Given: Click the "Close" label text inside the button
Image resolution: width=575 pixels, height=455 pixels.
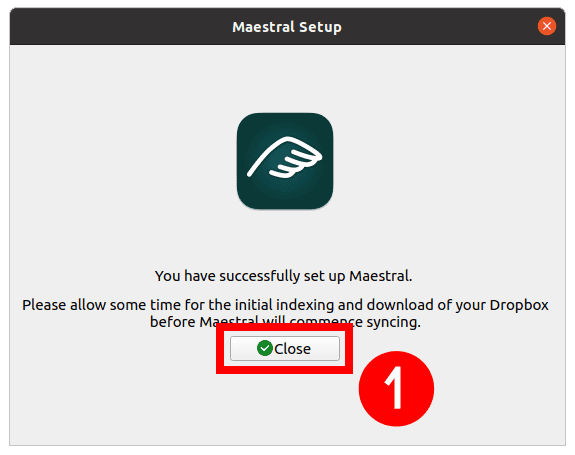Looking at the screenshot, I should click(292, 349).
